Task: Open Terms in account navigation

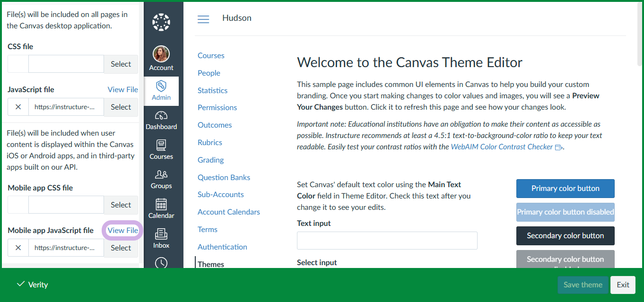Action: (208, 229)
